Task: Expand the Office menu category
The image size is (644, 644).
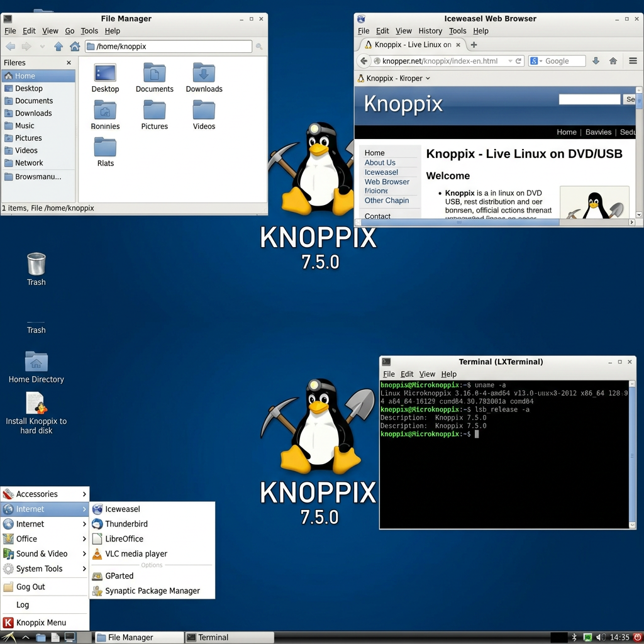Action: click(x=45, y=538)
